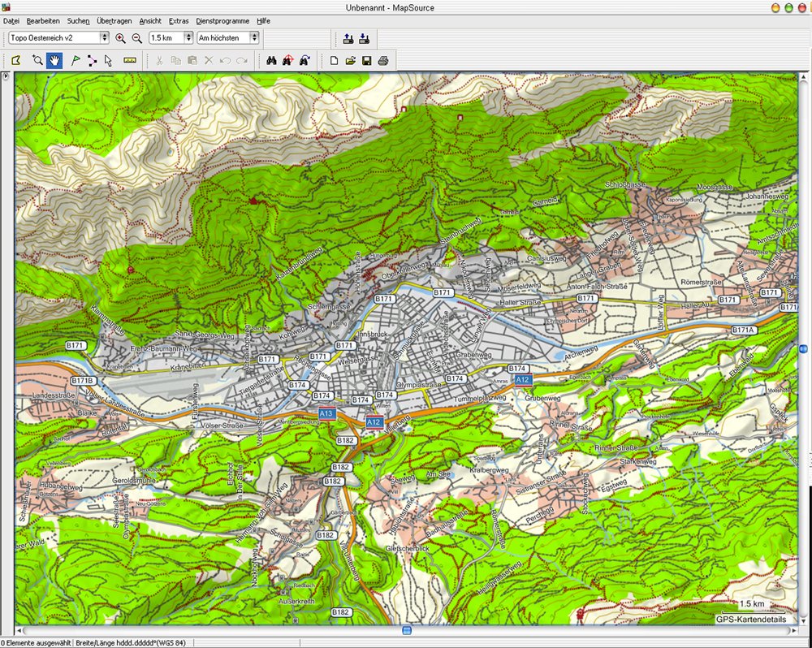Viewport: 812px width, 648px height.
Task: Open Find Places with binoculars icon
Action: (x=271, y=61)
